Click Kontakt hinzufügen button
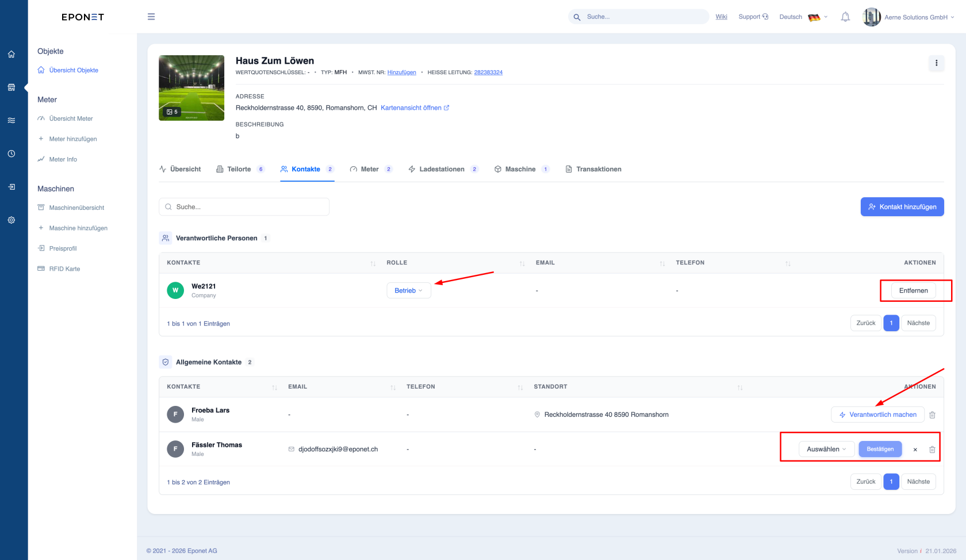 (x=902, y=207)
